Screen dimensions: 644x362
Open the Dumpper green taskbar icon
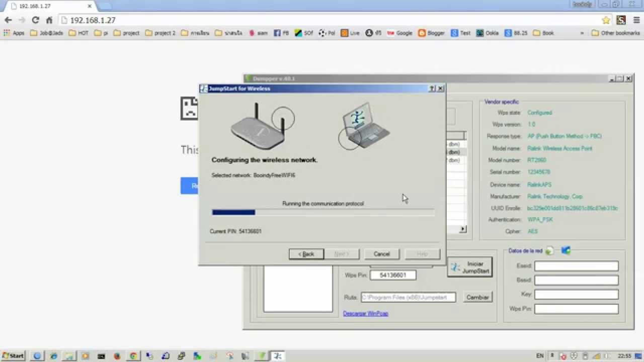(x=262, y=356)
